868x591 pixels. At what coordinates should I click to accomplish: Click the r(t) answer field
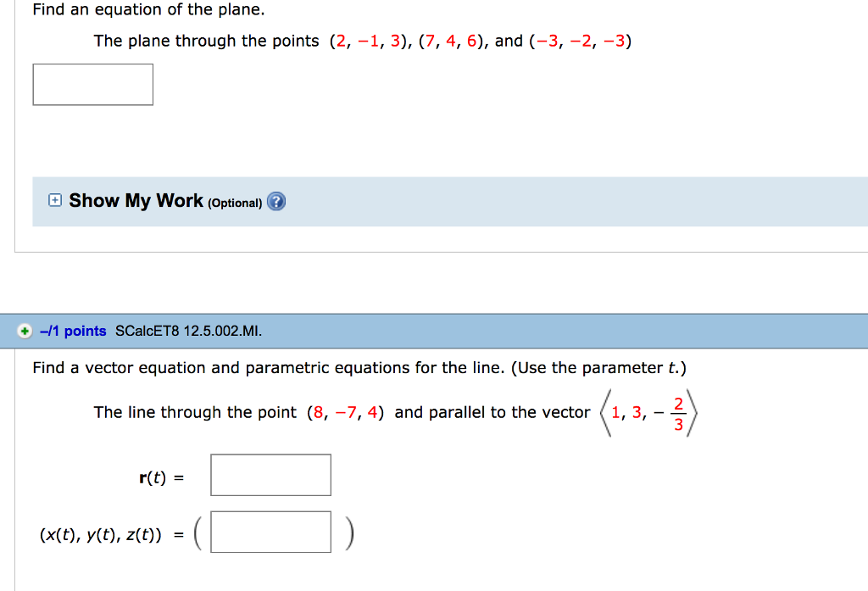click(270, 475)
